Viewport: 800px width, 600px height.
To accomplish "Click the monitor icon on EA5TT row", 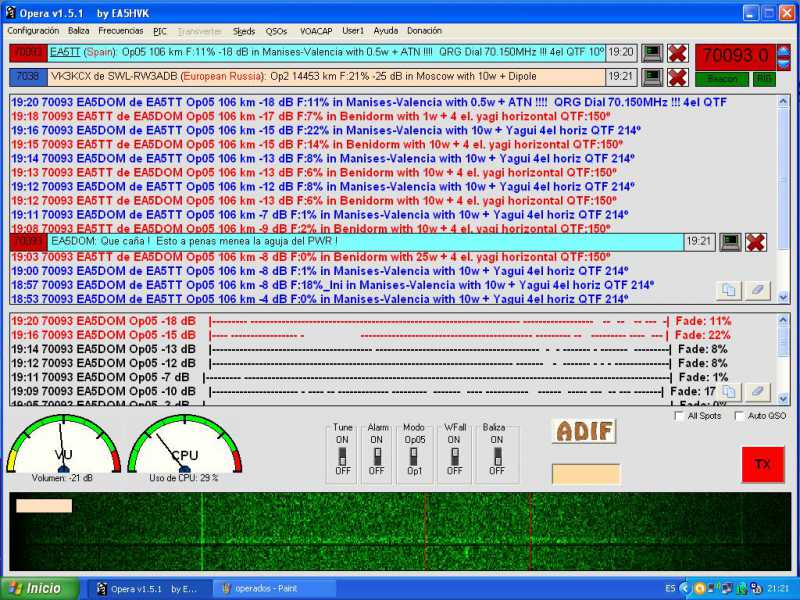I will [x=652, y=53].
